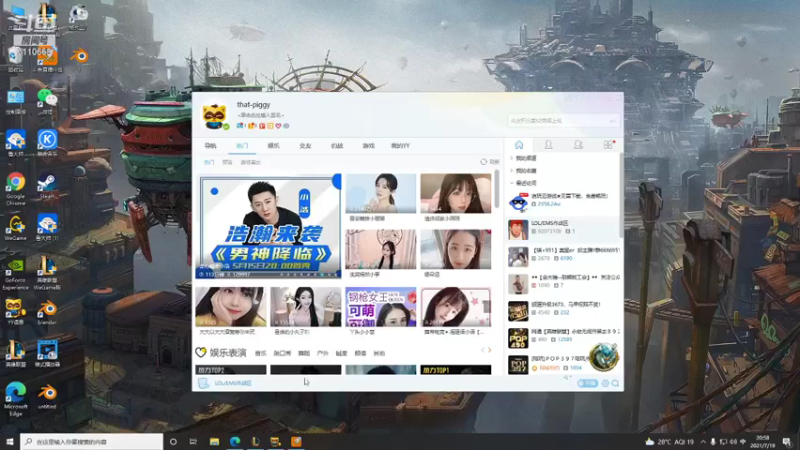
Task: Open the Windows Start menu
Action: (9, 441)
